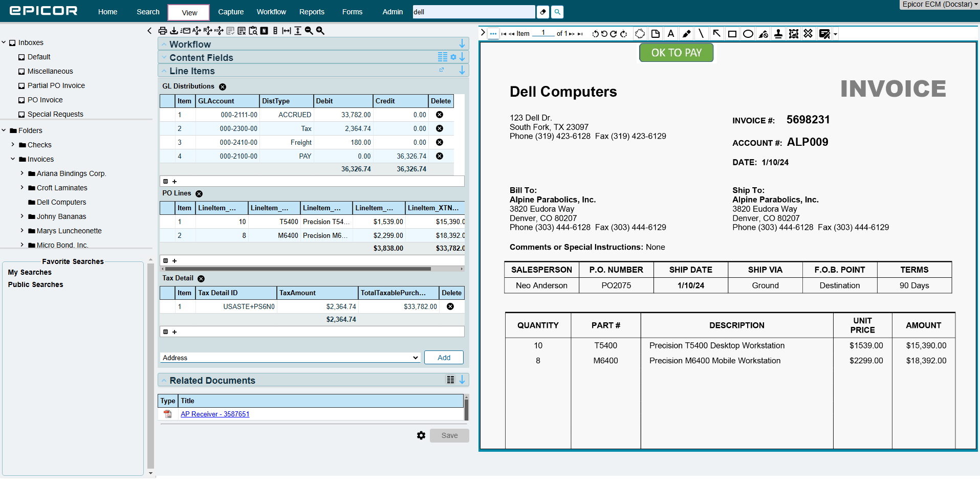Screen dimensions: 980x485
Task: Click the fit-to-height icon
Action: tap(298, 31)
